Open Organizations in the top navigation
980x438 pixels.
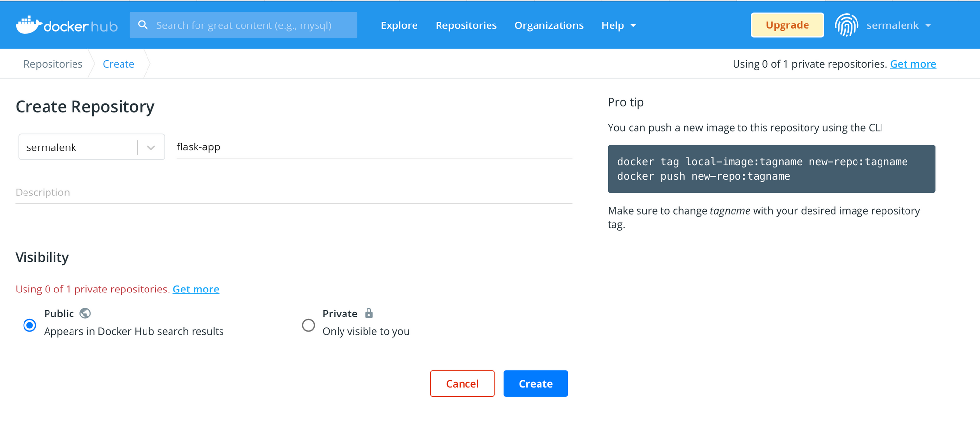click(549, 25)
